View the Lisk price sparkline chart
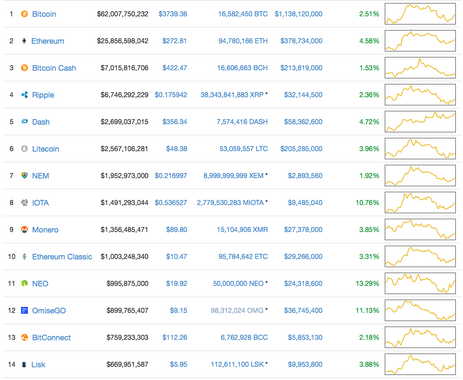The height and width of the screenshot is (380, 463). tap(420, 364)
